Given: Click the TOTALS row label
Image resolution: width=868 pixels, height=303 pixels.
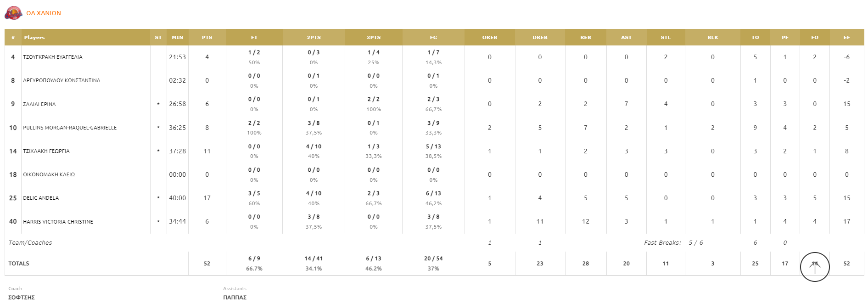Looking at the screenshot, I should point(19,264).
